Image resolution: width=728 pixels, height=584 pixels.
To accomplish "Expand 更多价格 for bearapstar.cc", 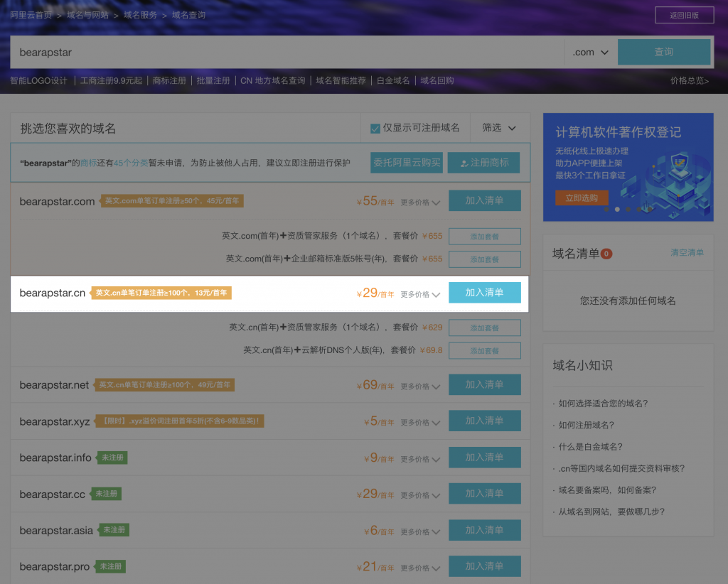I will click(x=420, y=495).
